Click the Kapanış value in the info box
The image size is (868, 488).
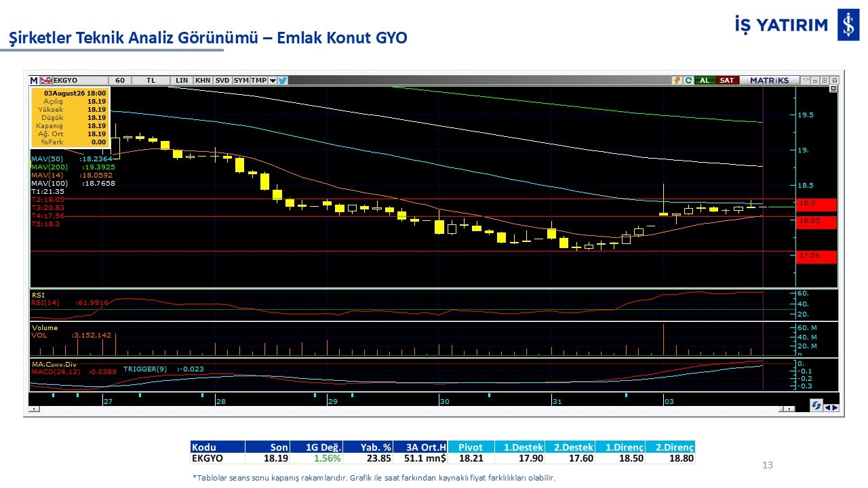pyautogui.click(x=96, y=125)
